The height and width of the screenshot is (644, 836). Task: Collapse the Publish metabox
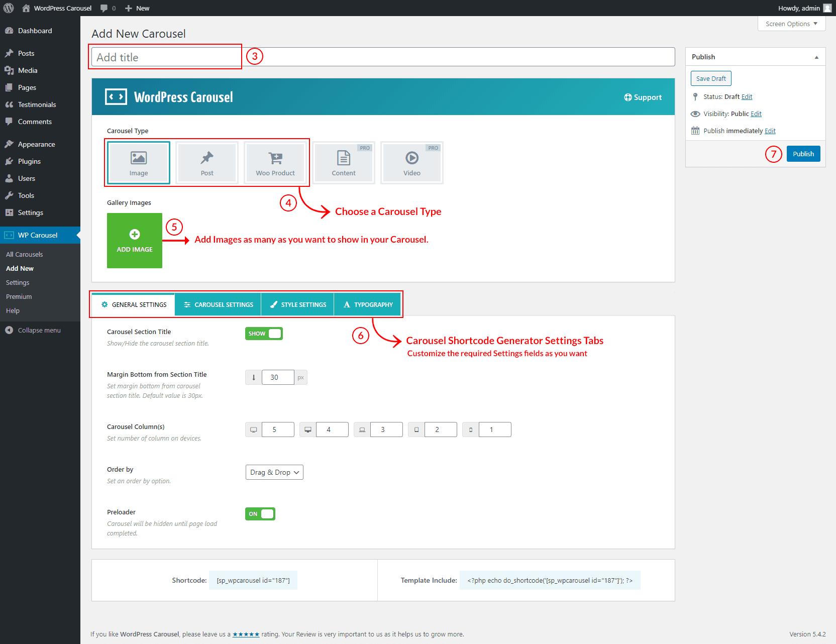pos(816,57)
